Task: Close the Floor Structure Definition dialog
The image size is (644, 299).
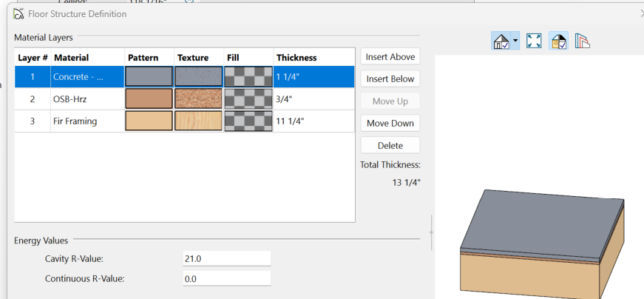Action: (640, 13)
